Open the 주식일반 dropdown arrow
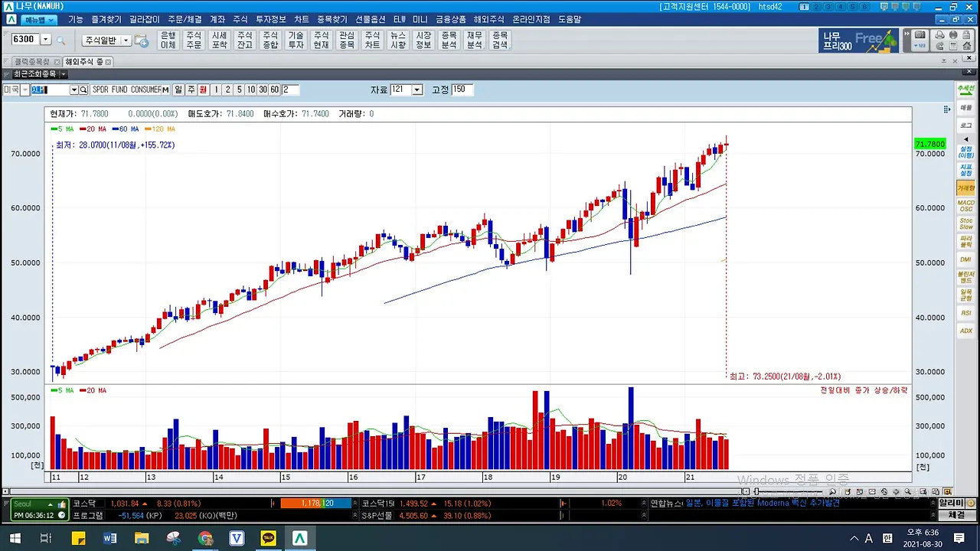Screen dimensions: 980x551 click(x=126, y=40)
